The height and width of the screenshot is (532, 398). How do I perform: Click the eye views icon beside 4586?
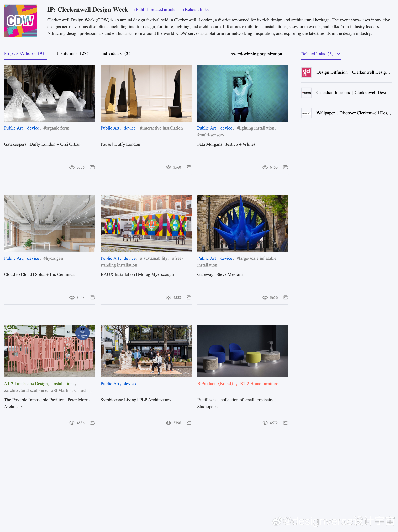click(x=72, y=423)
